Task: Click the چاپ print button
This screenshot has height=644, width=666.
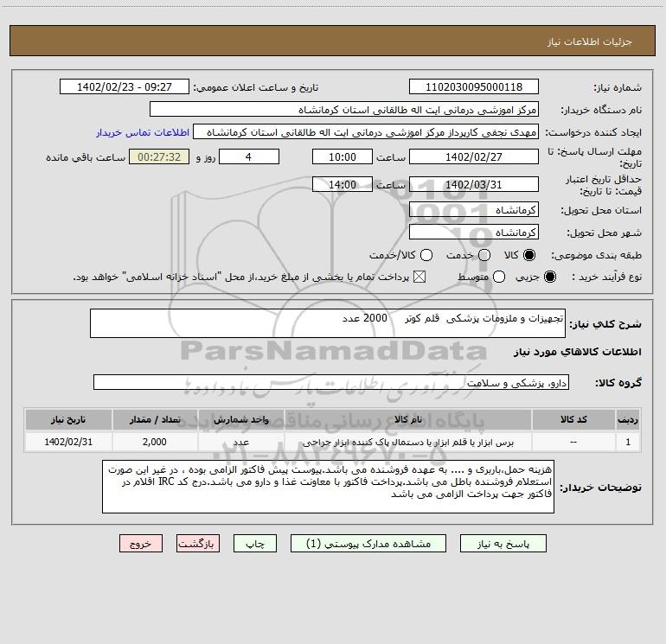Action: click(x=255, y=544)
